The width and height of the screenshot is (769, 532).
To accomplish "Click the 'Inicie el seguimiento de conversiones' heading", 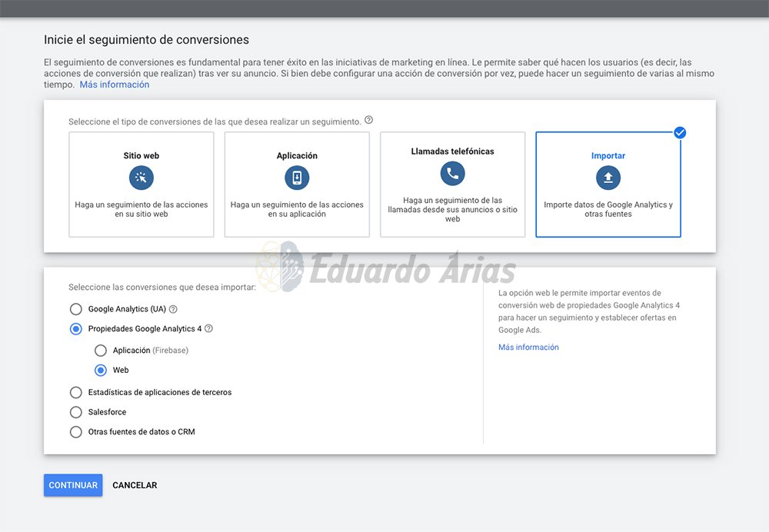I will tap(146, 40).
